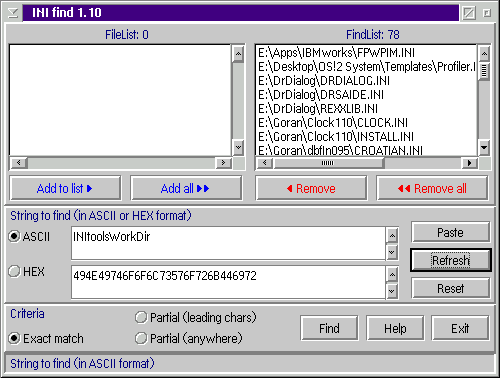The image size is (500, 378).
Task: Click FileList scroll up arrow
Action: [238, 54]
